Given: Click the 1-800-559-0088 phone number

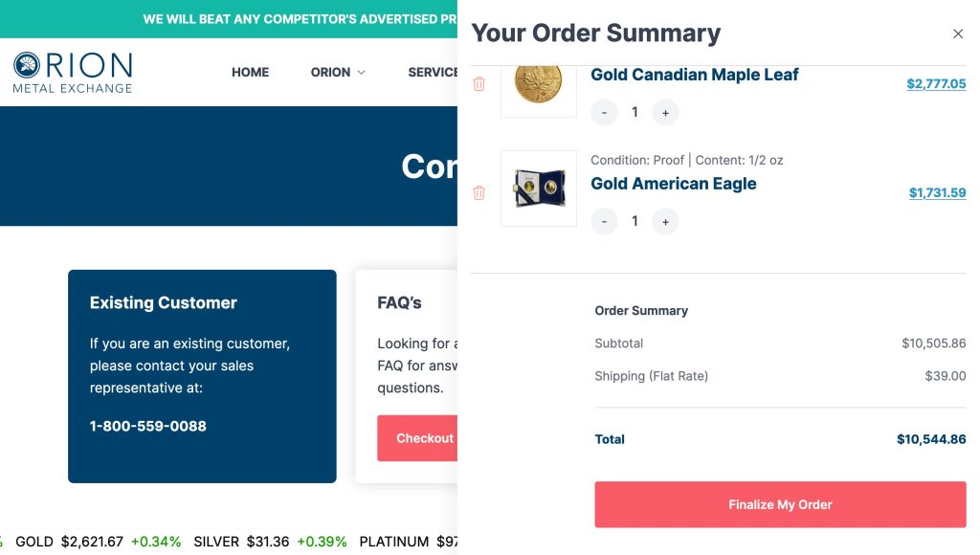Looking at the screenshot, I should point(148,426).
